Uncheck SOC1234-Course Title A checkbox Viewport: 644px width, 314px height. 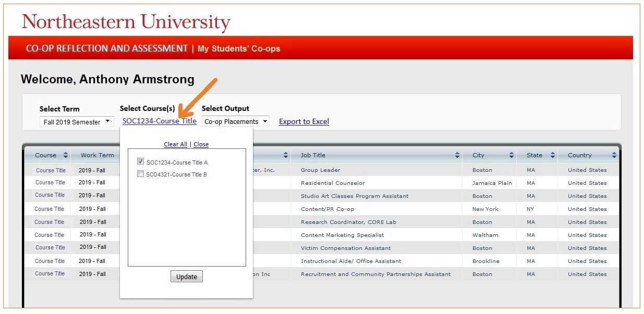(140, 162)
